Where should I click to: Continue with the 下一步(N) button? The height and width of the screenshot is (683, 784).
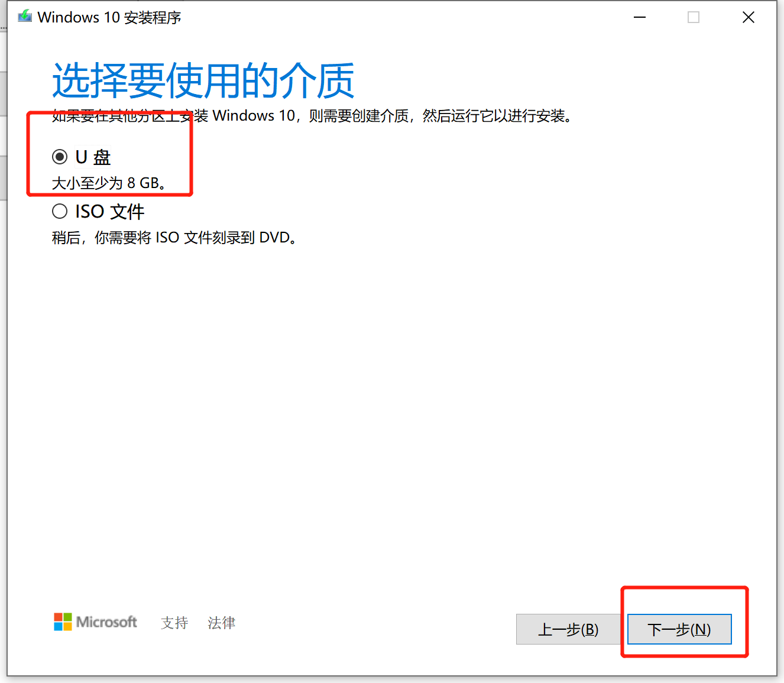tap(679, 629)
